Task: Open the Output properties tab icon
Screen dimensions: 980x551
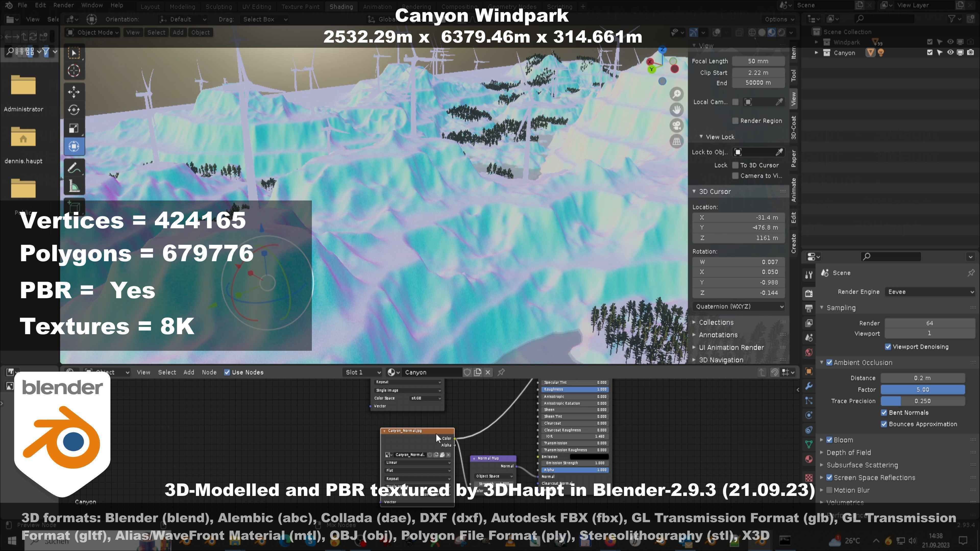Action: click(809, 308)
